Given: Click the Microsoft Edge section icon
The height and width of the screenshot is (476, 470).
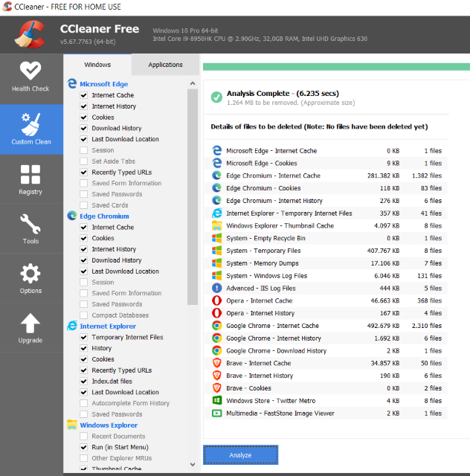Looking at the screenshot, I should point(72,84).
